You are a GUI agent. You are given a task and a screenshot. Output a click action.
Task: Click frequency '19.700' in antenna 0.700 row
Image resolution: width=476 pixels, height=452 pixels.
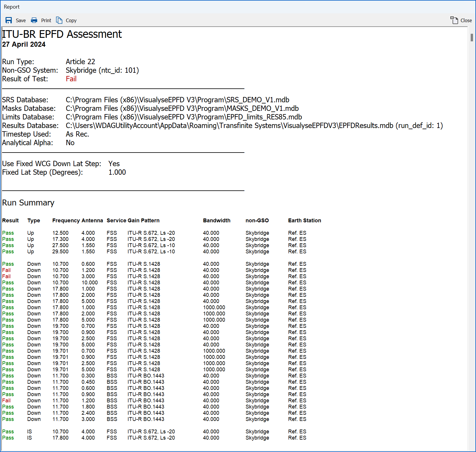61,326
